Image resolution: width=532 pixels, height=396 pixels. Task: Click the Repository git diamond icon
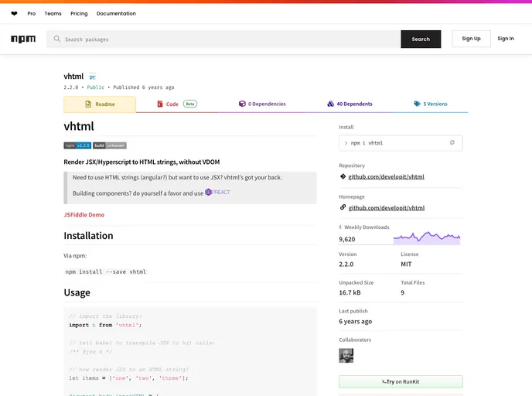[343, 176]
